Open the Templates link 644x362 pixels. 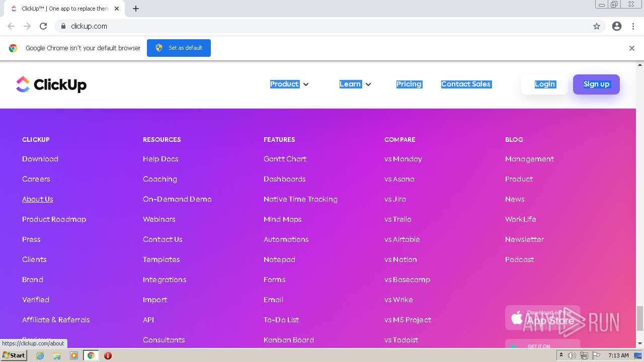[x=162, y=259]
